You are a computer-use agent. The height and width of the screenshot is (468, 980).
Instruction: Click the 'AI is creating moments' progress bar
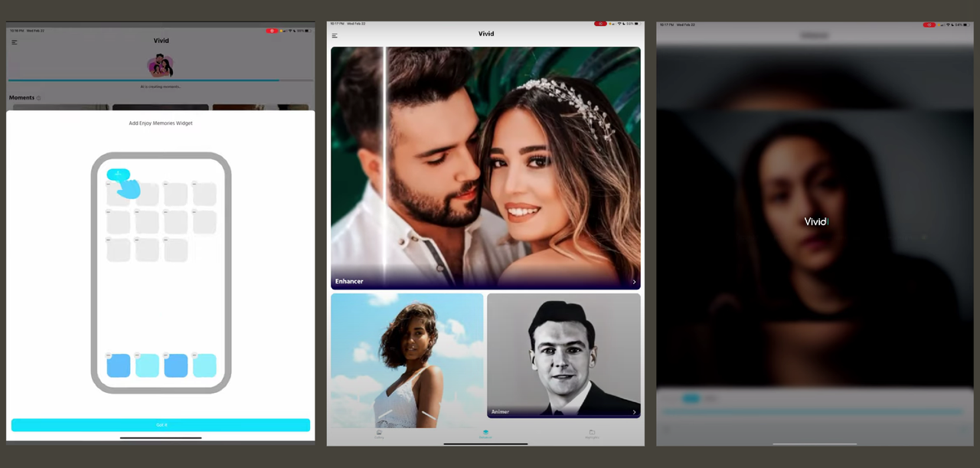tap(161, 80)
